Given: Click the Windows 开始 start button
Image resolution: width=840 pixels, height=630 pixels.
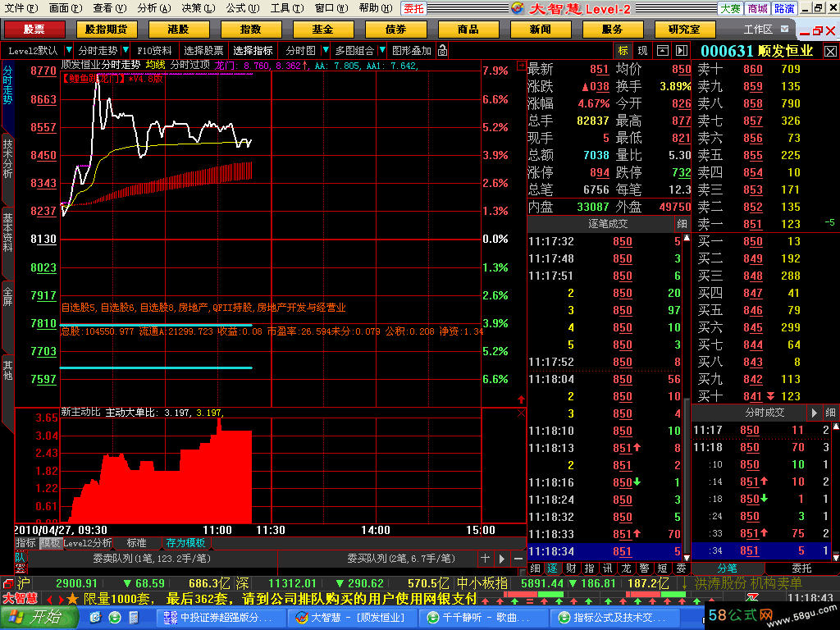Looking at the screenshot, I should [39, 618].
